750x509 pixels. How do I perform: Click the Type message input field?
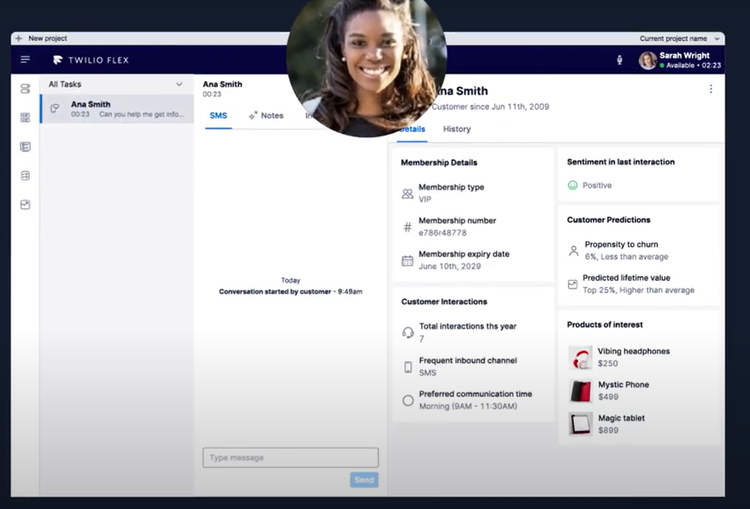[x=290, y=458]
